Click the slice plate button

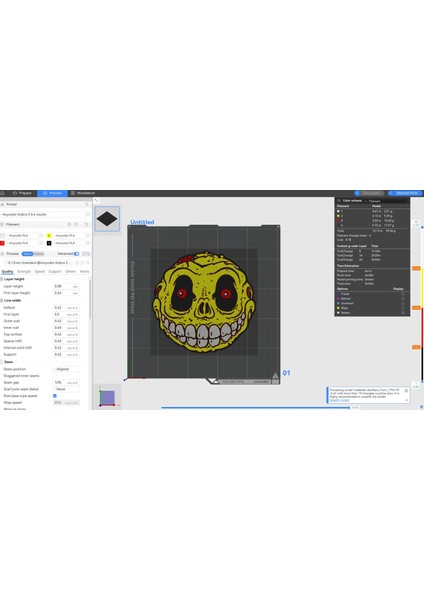pyautogui.click(x=370, y=193)
